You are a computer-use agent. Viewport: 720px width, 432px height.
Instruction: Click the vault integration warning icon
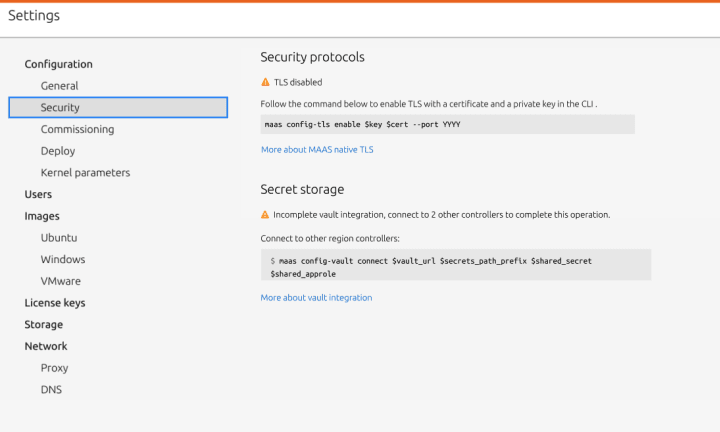point(265,214)
